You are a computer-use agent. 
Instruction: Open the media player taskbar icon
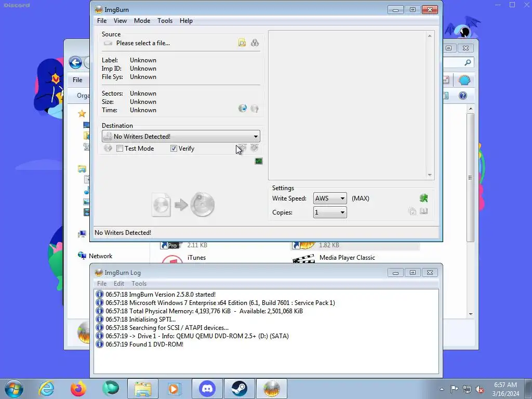pos(174,389)
